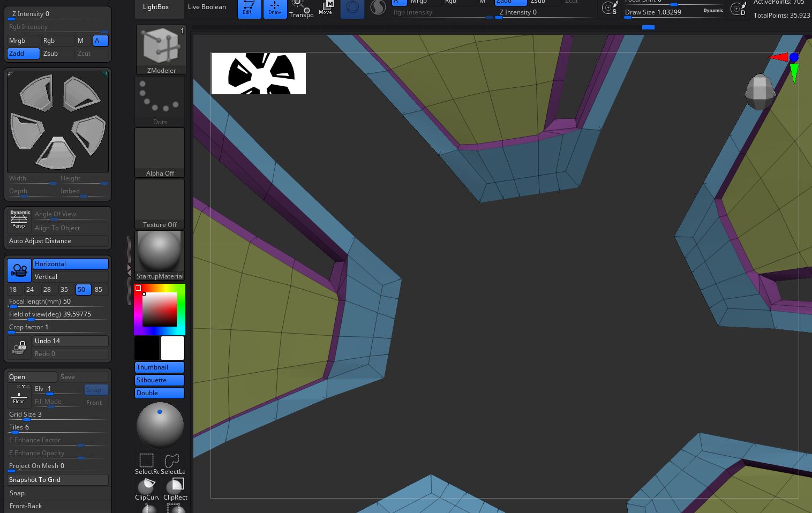Open the Dots stroke type picker
The height and width of the screenshot is (513, 812).
[160, 100]
